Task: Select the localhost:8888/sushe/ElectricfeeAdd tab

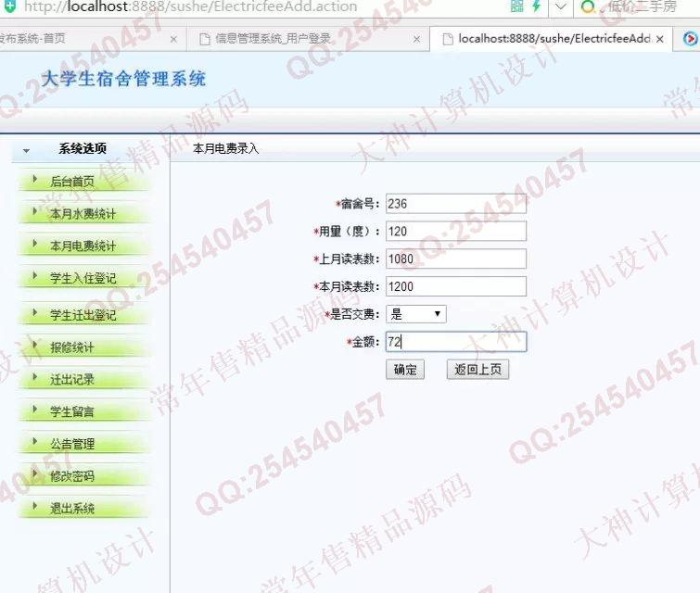Action: pyautogui.click(x=551, y=39)
